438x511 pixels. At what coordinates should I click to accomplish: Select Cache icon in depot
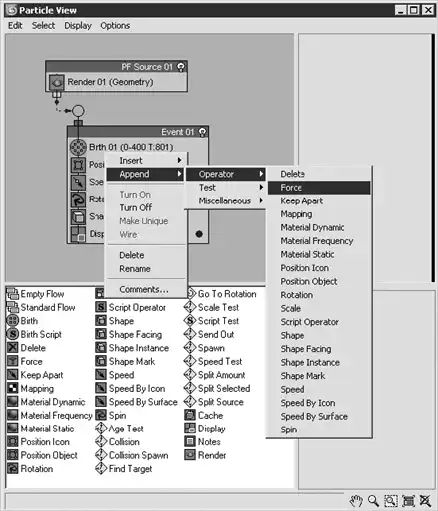190,415
